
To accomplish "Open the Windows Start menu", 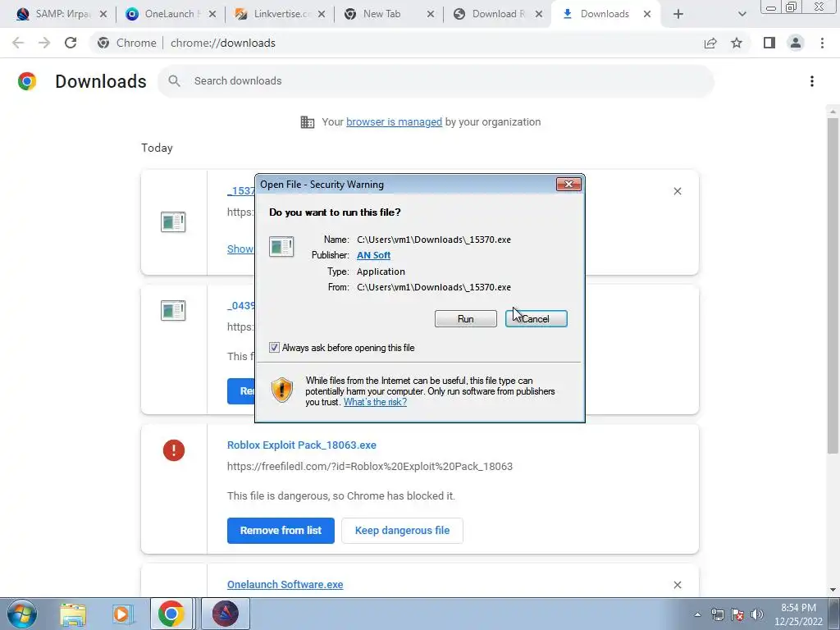I will tap(22, 614).
